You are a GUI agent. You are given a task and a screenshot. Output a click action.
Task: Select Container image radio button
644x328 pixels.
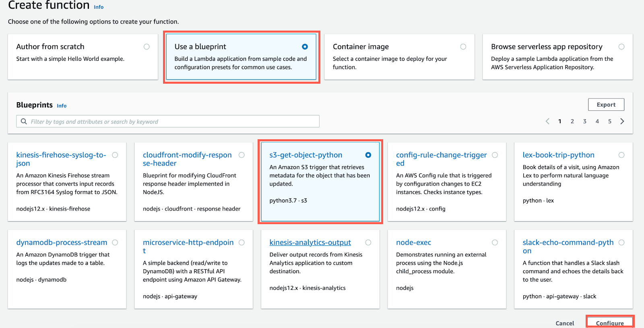click(x=463, y=47)
